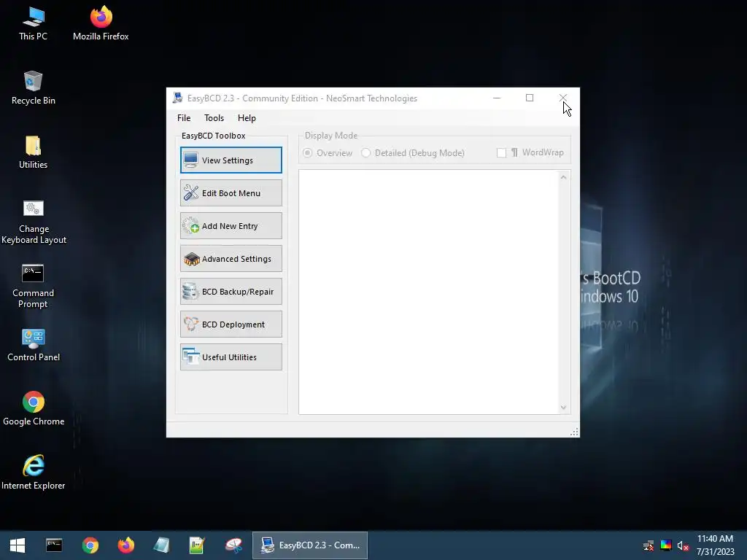Open Useful Utilities section
This screenshot has width=747, height=560.
click(231, 357)
